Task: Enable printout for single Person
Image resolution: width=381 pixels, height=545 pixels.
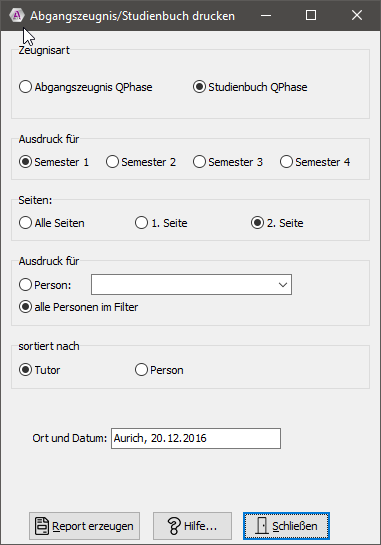Action: pyautogui.click(x=45, y=285)
